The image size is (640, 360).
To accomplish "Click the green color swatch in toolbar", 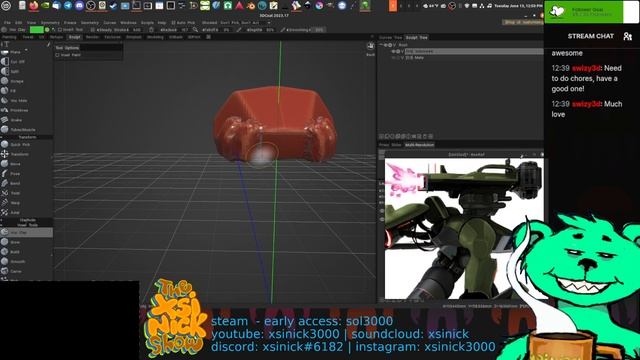I will click(36, 30).
